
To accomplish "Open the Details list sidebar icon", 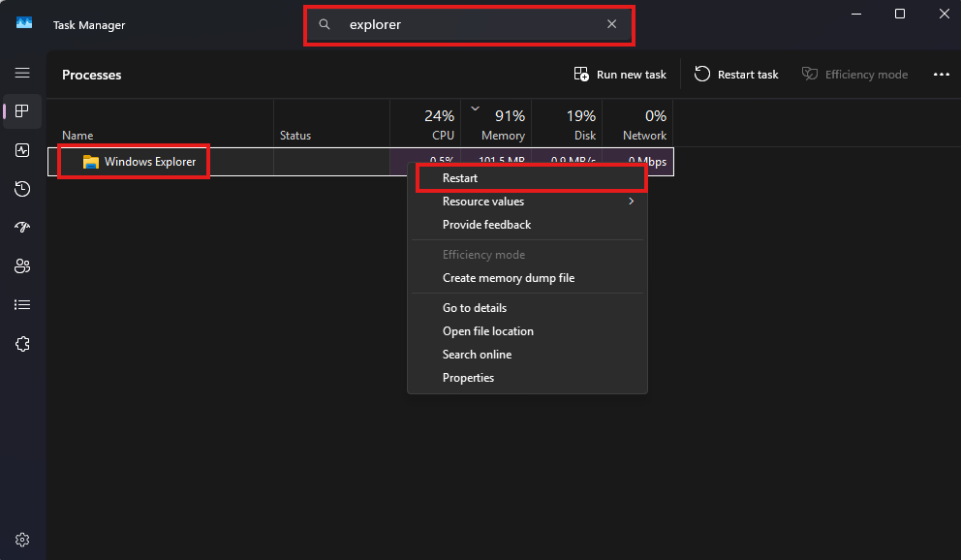I will pyautogui.click(x=22, y=304).
